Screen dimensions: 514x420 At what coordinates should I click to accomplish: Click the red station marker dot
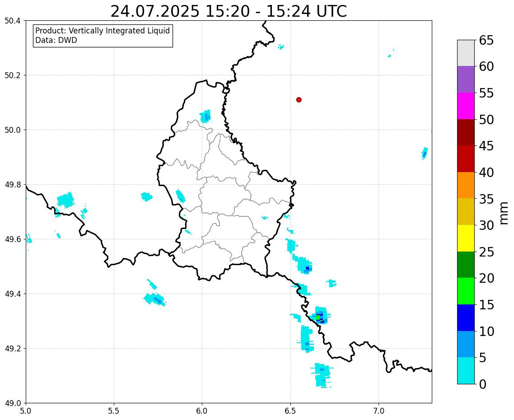tap(299, 100)
